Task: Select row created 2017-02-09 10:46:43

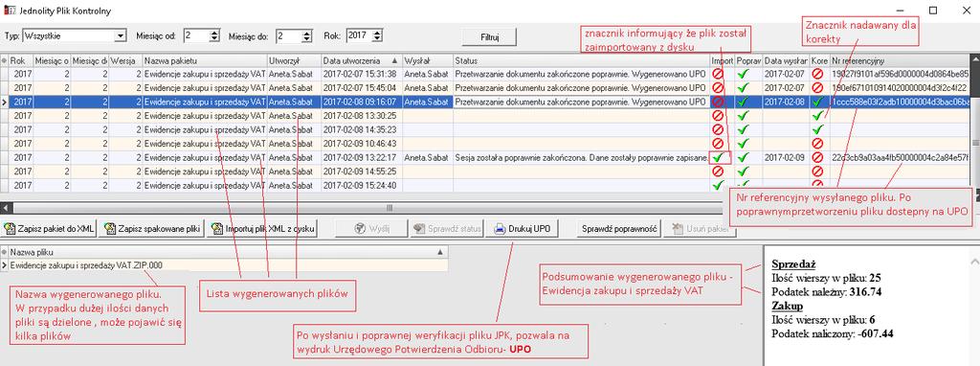Action: [x=485, y=144]
